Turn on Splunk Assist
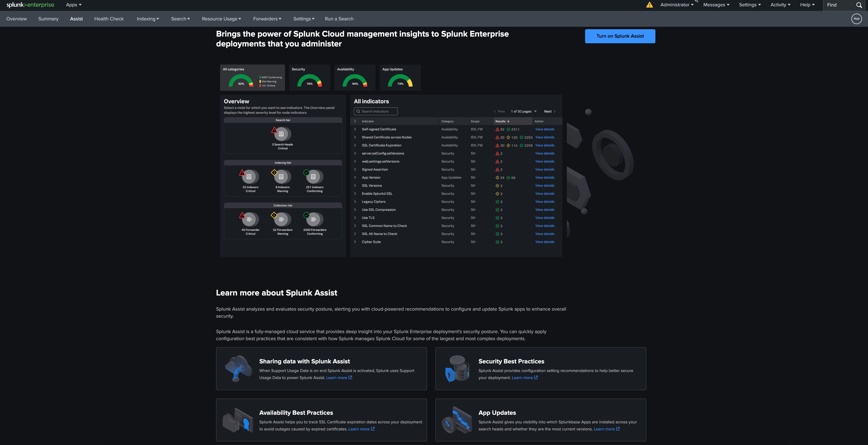 click(620, 36)
